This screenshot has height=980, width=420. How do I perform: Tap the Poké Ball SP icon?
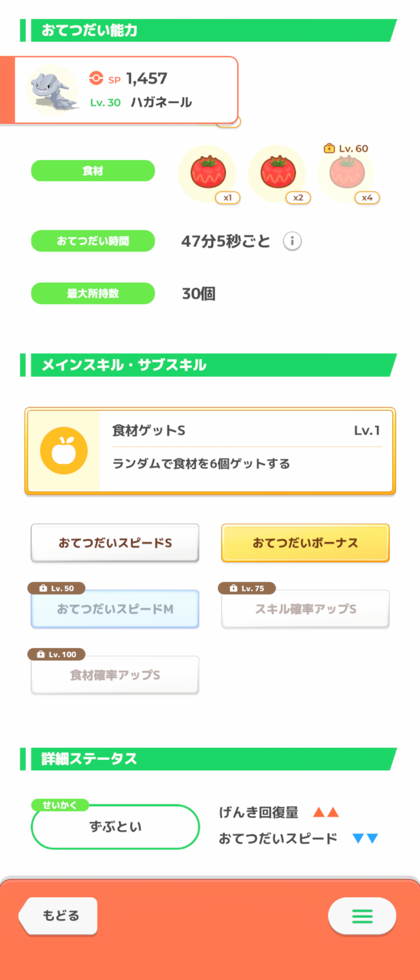click(96, 78)
